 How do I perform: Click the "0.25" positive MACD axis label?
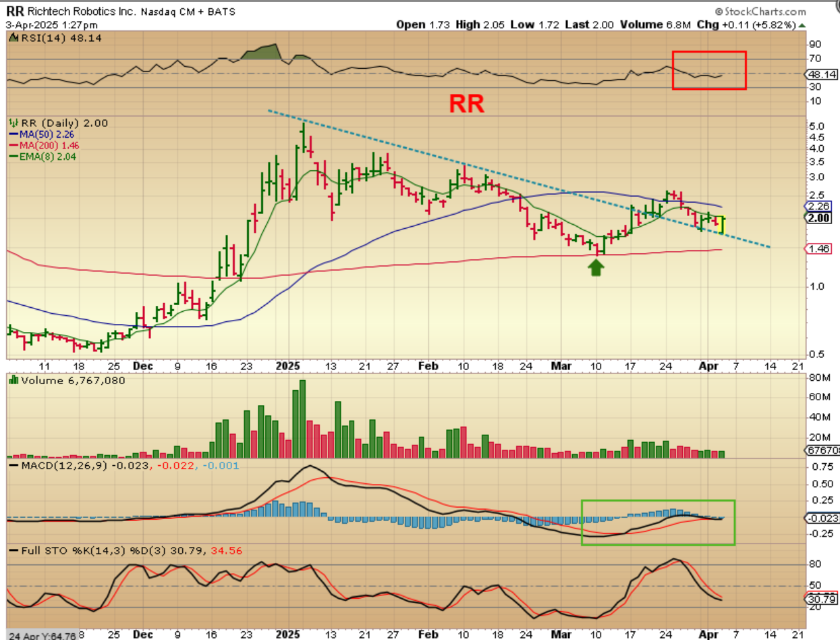pos(821,500)
